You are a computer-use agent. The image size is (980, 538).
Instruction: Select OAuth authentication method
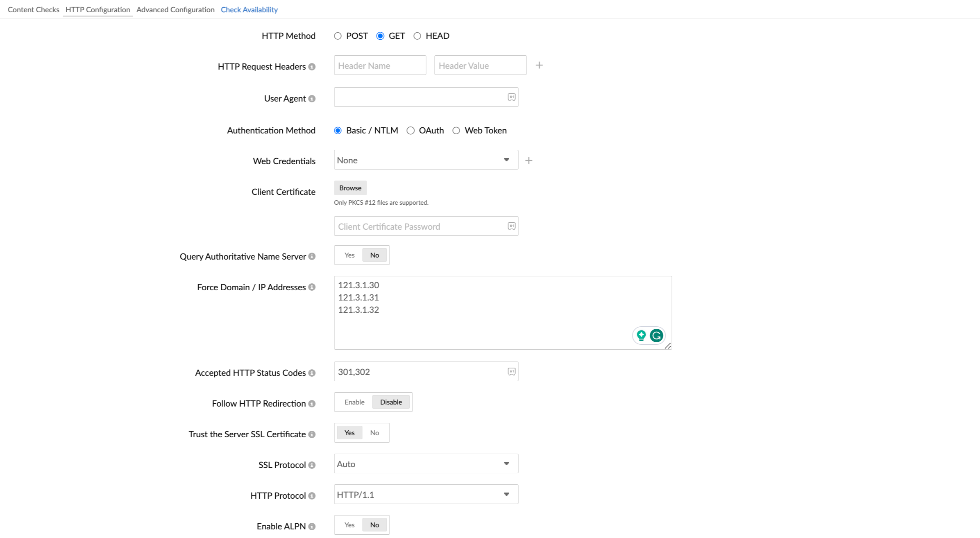(x=410, y=130)
